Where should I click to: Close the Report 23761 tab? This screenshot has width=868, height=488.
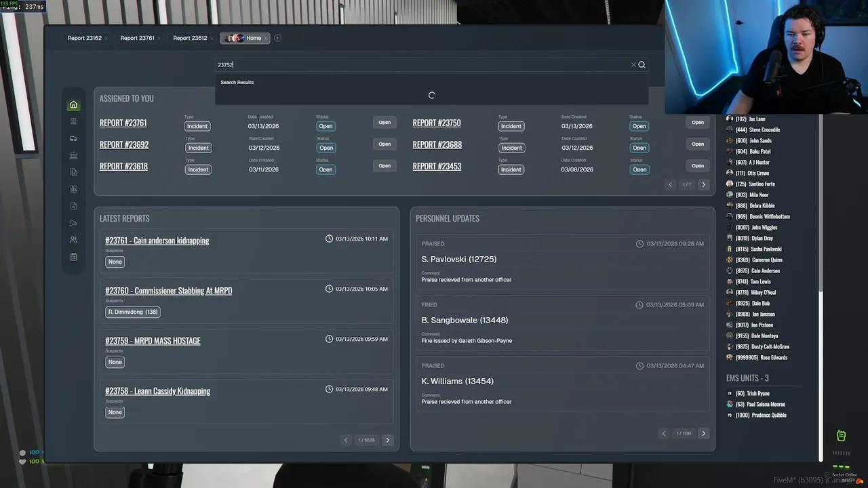[x=159, y=39]
